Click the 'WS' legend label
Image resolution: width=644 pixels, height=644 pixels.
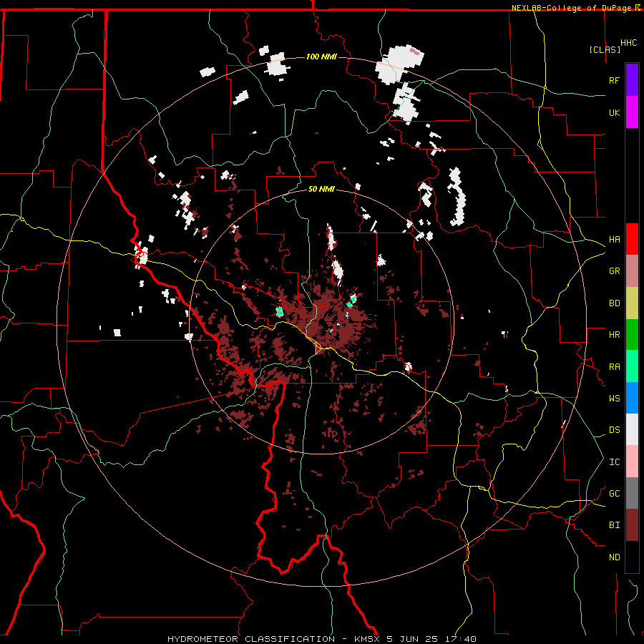614,399
